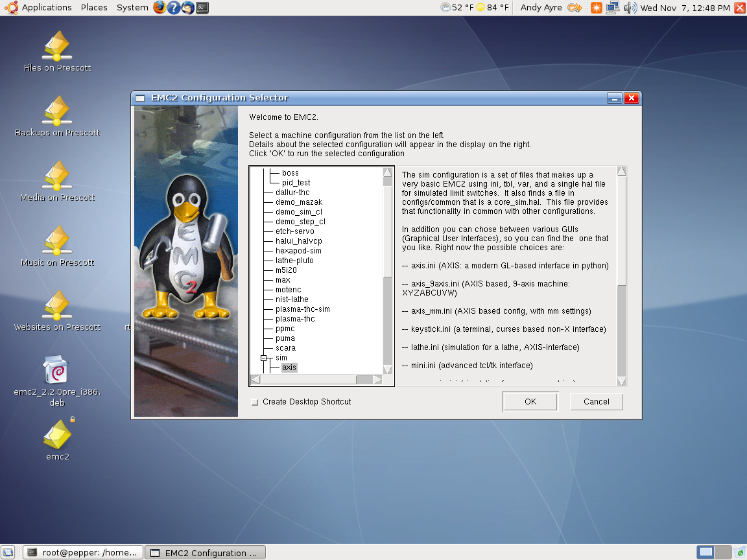Click the config list scroll left arrow
747x560 pixels.
tap(255, 380)
